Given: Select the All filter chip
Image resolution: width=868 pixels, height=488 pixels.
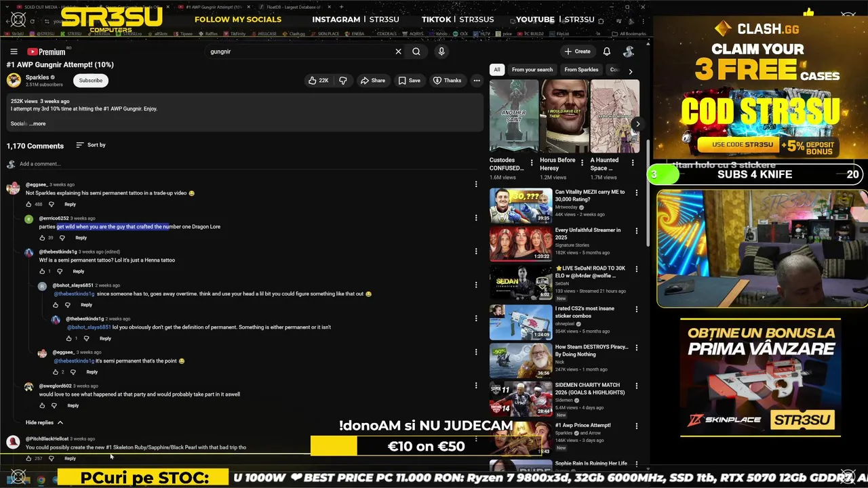Looking at the screenshot, I should pyautogui.click(x=497, y=70).
